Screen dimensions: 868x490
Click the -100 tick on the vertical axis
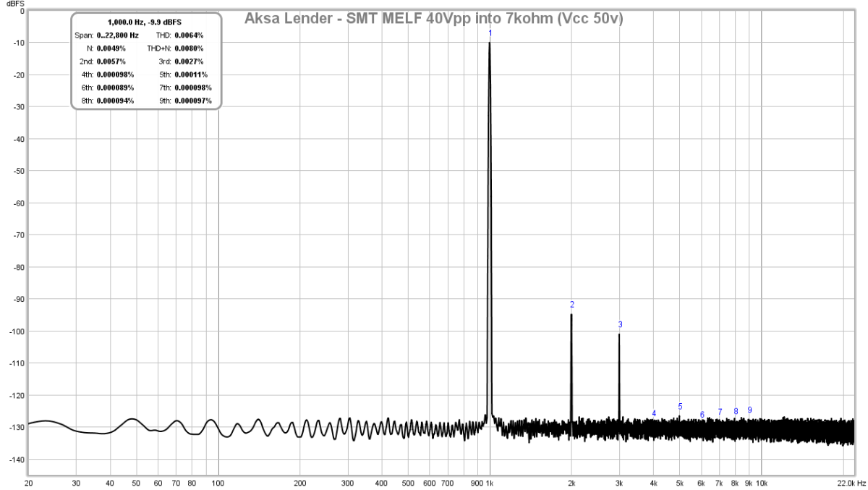coord(17,331)
